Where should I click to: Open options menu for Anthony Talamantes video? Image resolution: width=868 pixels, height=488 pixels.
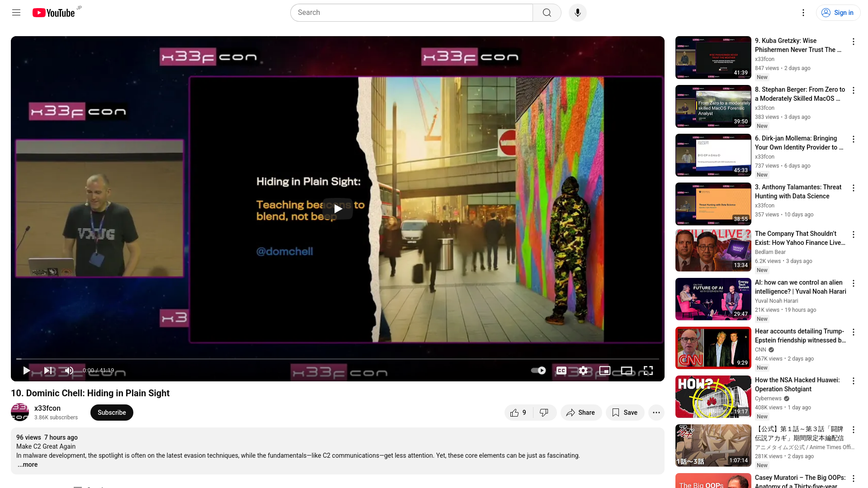[854, 188]
